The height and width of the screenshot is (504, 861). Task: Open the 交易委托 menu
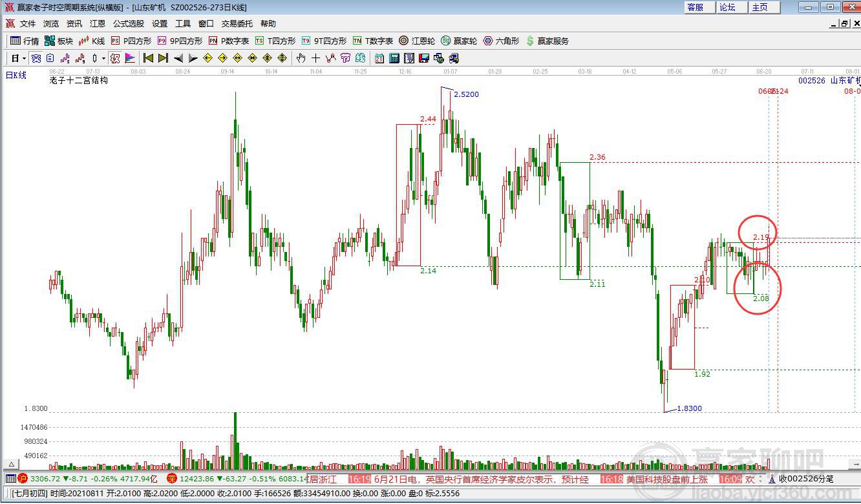point(237,23)
